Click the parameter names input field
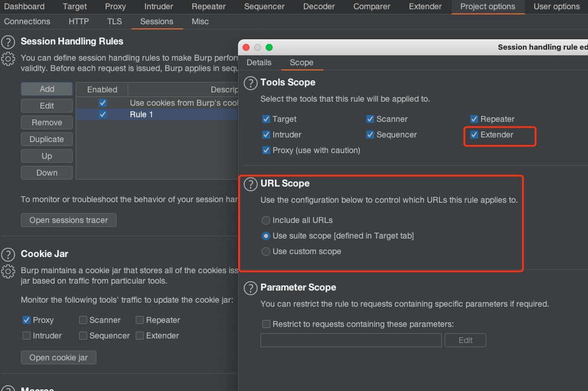 tap(351, 340)
